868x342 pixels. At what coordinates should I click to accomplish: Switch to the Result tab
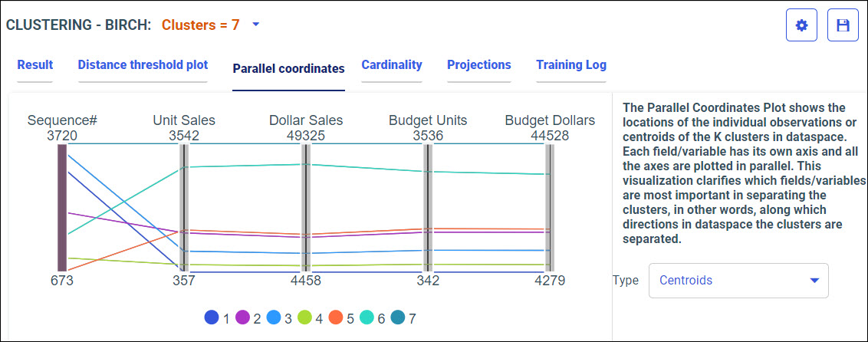pyautogui.click(x=35, y=65)
